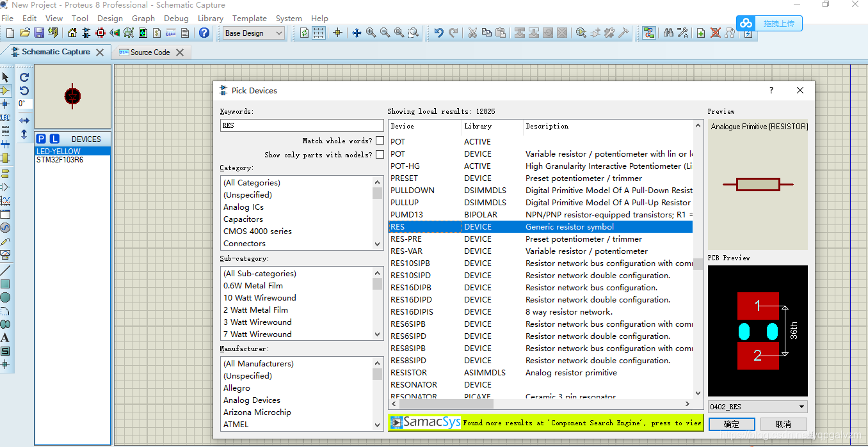Select the PULLUP device row

point(541,203)
